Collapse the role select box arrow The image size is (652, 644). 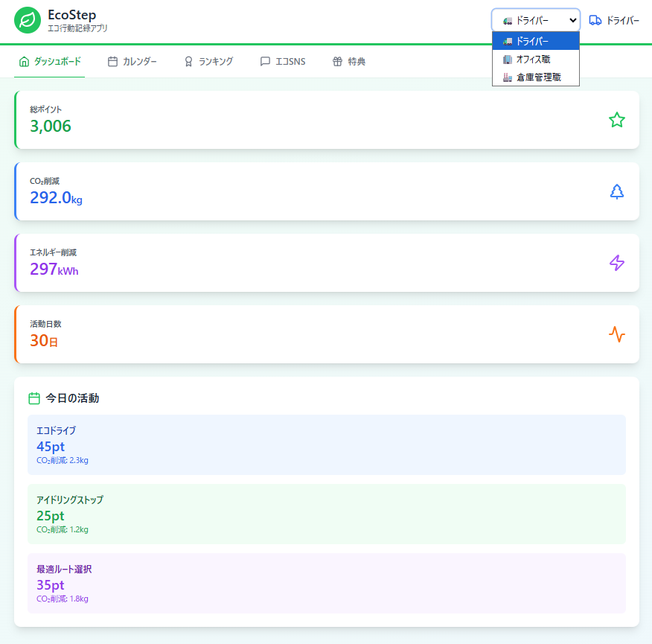(572, 20)
